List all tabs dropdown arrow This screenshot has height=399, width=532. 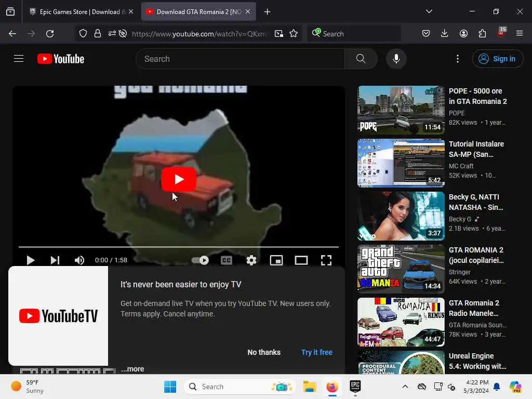click(x=429, y=11)
